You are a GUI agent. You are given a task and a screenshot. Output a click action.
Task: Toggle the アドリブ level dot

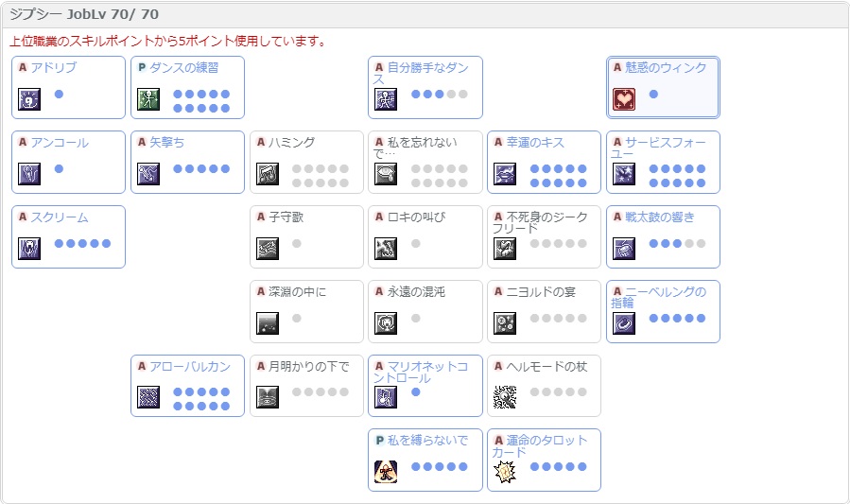tap(59, 95)
